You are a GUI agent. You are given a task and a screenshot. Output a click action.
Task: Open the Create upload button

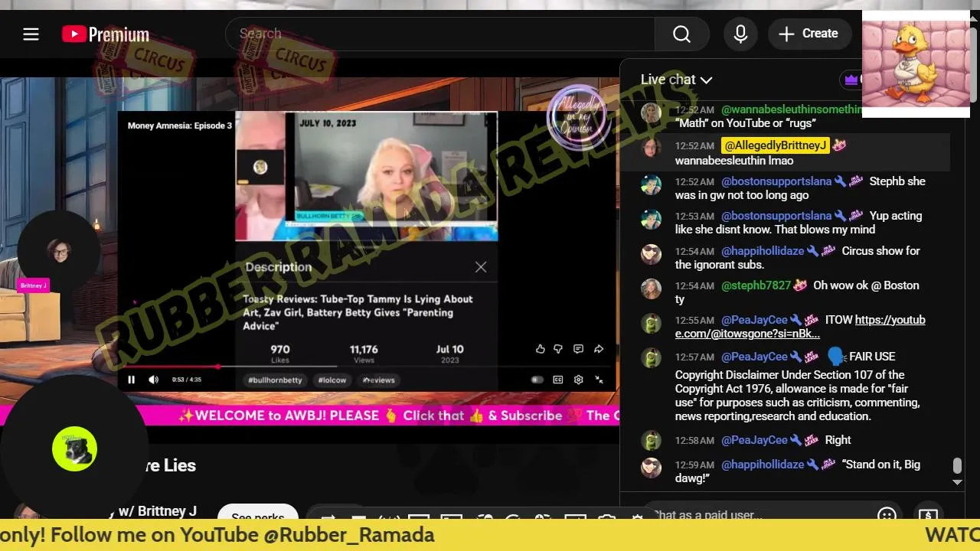(x=808, y=34)
